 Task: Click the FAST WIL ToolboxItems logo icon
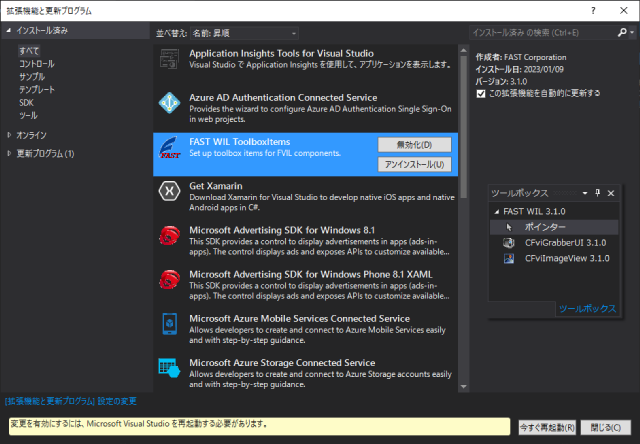(x=169, y=147)
